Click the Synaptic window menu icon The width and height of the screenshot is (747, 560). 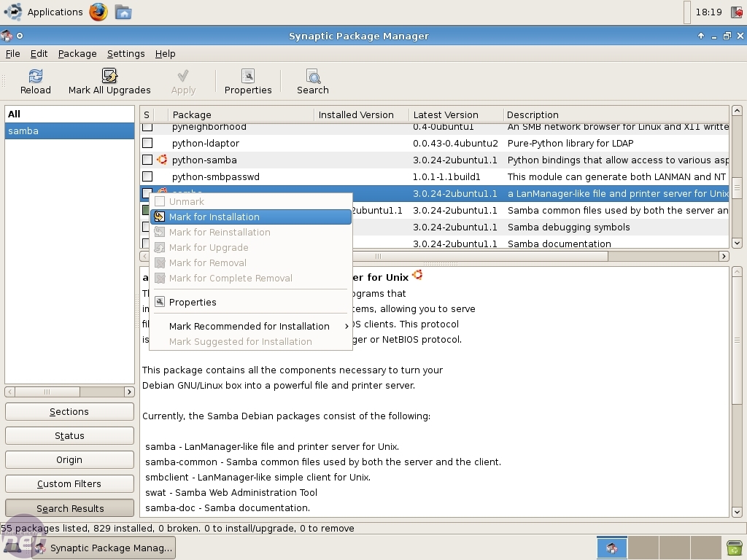click(7, 36)
